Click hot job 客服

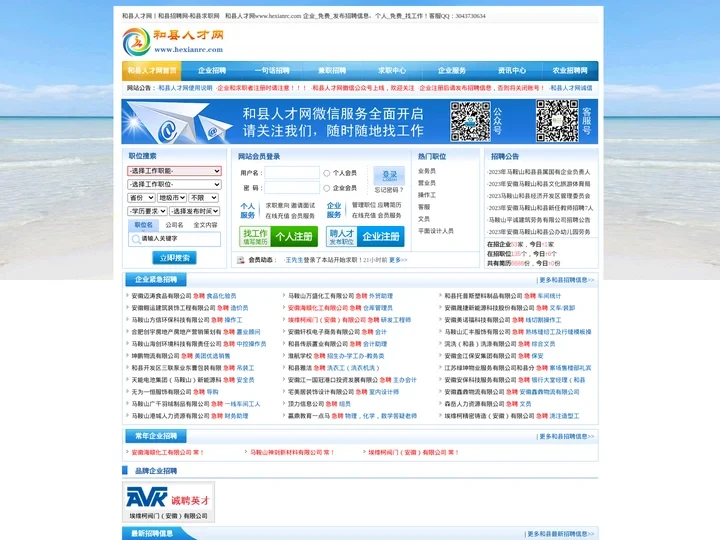coord(424,207)
